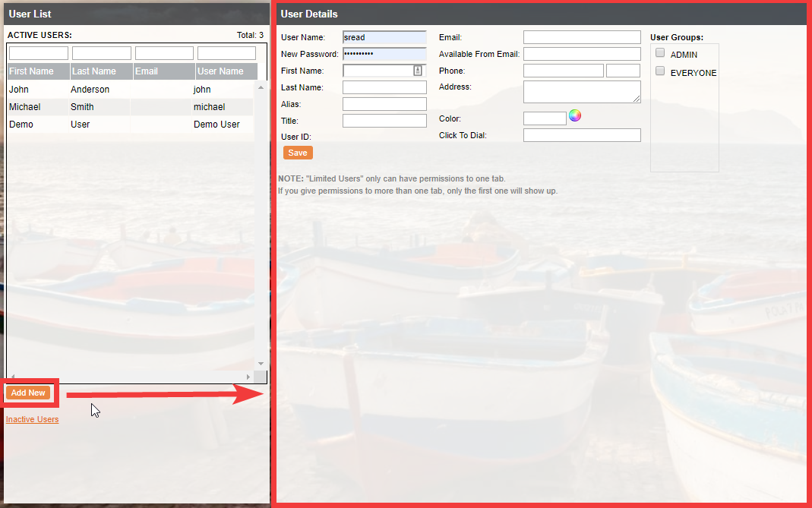Click the Alias input field
Viewport: 812px width, 508px height.
click(384, 104)
